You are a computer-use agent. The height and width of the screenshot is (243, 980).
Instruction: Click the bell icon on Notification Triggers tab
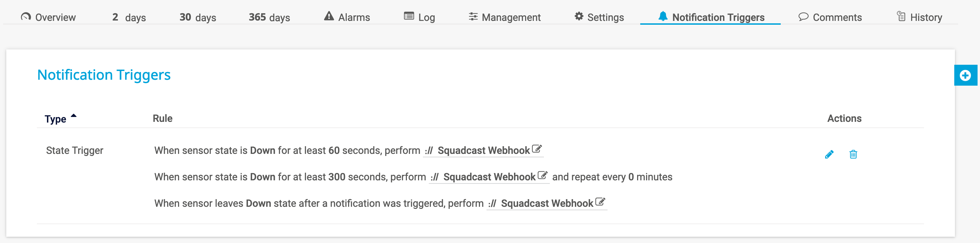point(663,16)
